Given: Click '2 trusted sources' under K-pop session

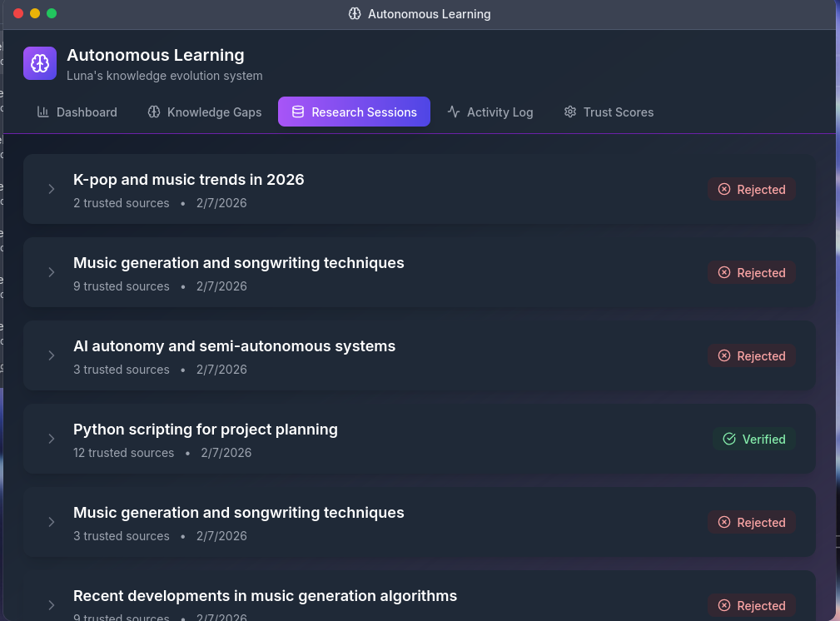Looking at the screenshot, I should click(121, 203).
